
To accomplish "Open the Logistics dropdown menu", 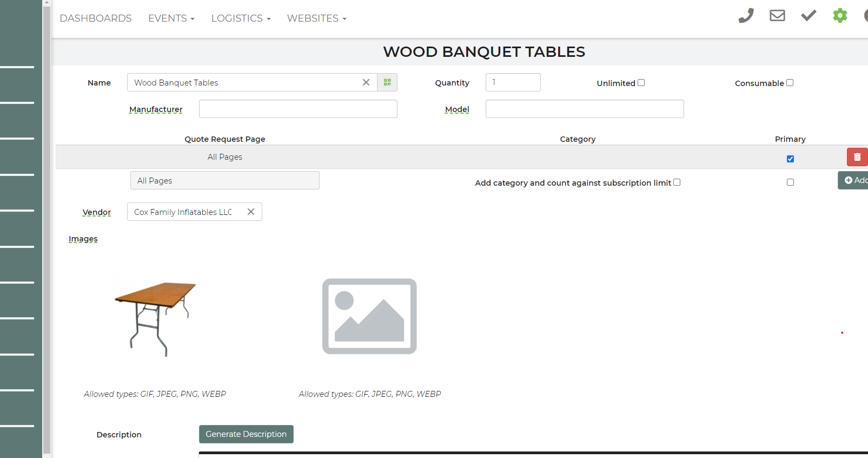I will pyautogui.click(x=241, y=18).
